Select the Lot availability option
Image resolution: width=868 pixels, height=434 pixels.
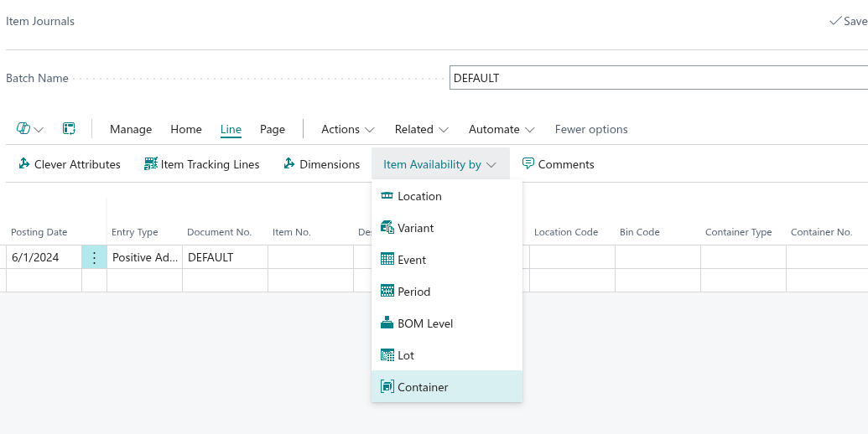coord(406,355)
